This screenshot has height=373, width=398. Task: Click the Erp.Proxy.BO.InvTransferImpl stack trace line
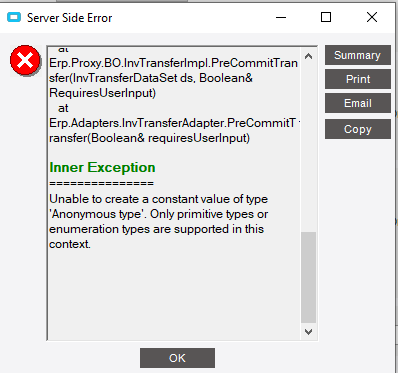coord(173,78)
